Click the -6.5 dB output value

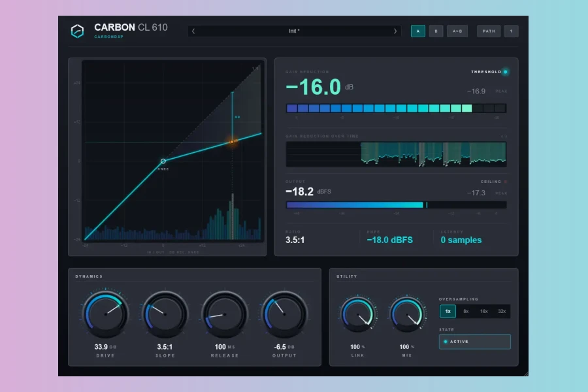[284, 347]
